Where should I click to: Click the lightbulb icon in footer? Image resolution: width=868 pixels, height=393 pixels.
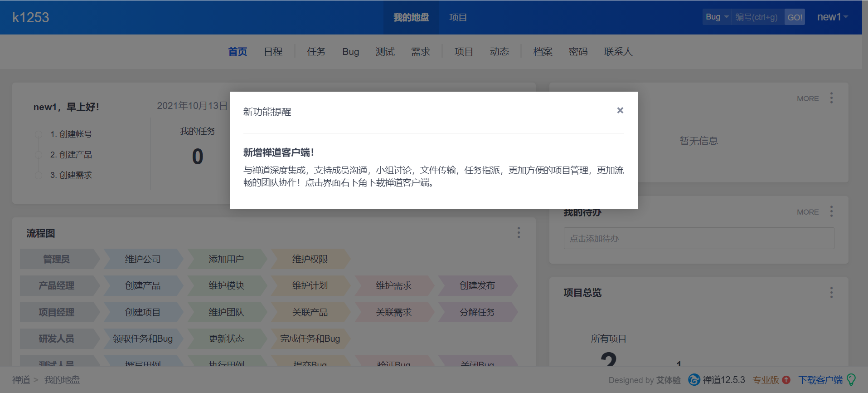pos(851,379)
